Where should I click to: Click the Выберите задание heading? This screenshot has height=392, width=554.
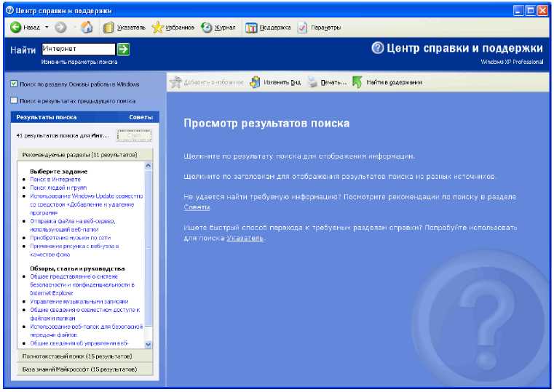59,172
